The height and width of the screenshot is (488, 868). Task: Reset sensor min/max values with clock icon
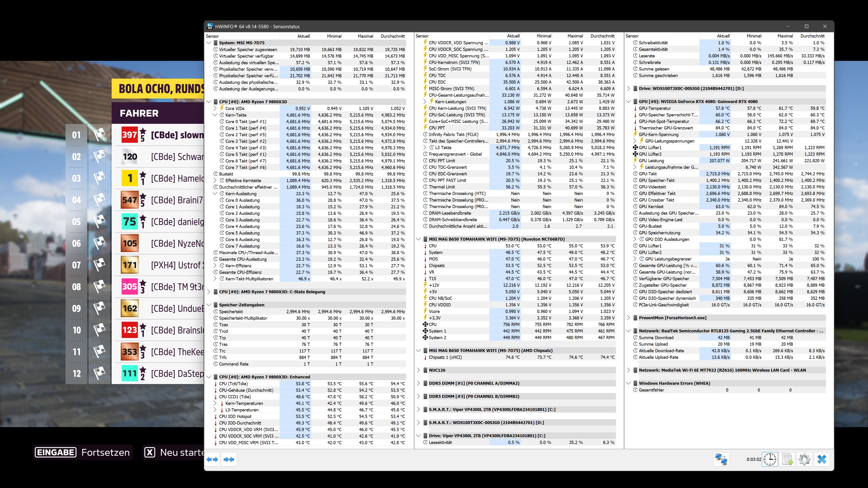coord(770,459)
